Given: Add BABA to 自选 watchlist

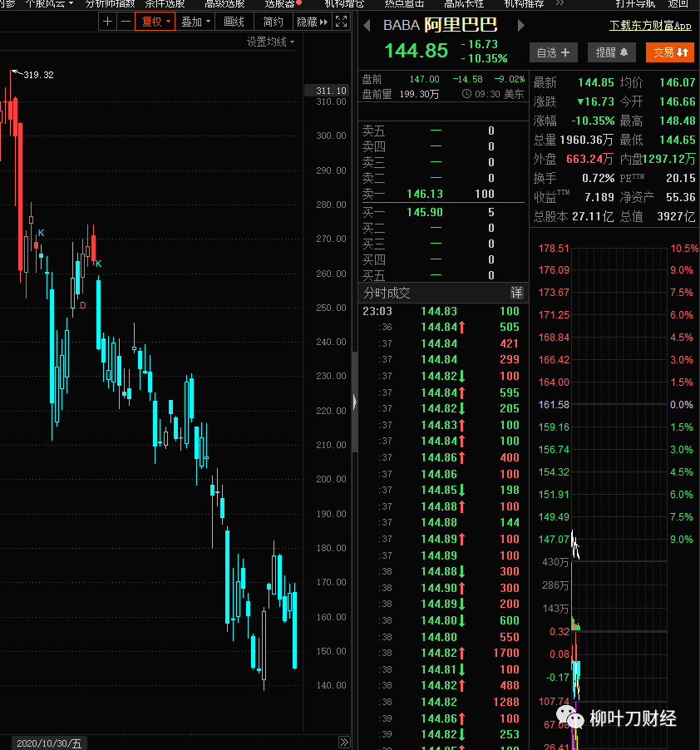Looking at the screenshot, I should pos(553,52).
